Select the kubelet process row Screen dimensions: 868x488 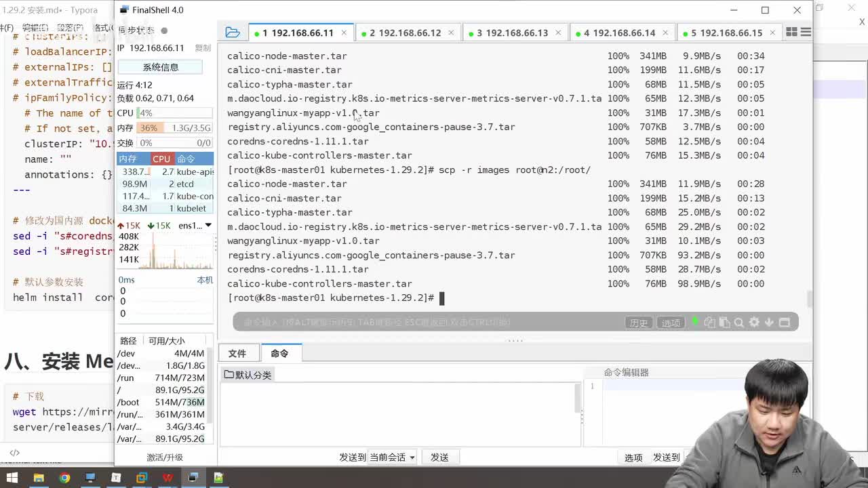165,208
